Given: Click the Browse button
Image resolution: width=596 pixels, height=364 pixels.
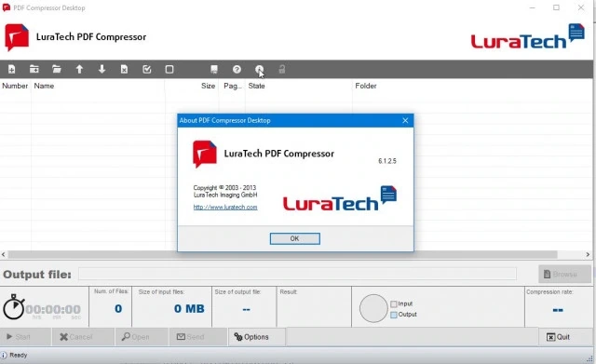Looking at the screenshot, I should 565,274.
